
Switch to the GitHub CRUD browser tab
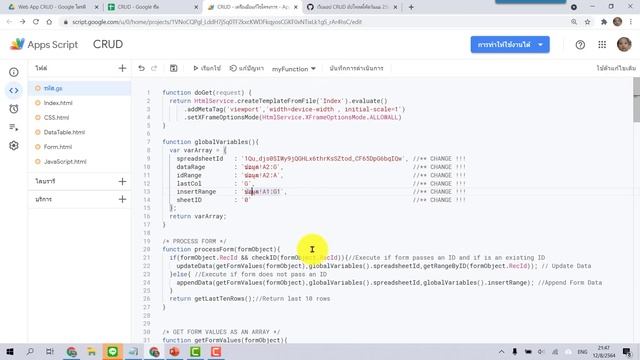click(352, 7)
